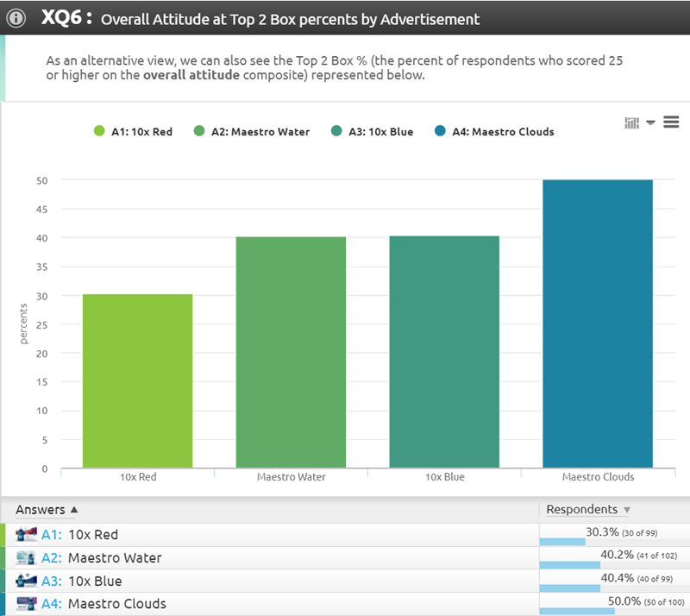Screen dimensions: 690x616
Task: Expand the chart type dropdown arrow
Action: tap(650, 123)
